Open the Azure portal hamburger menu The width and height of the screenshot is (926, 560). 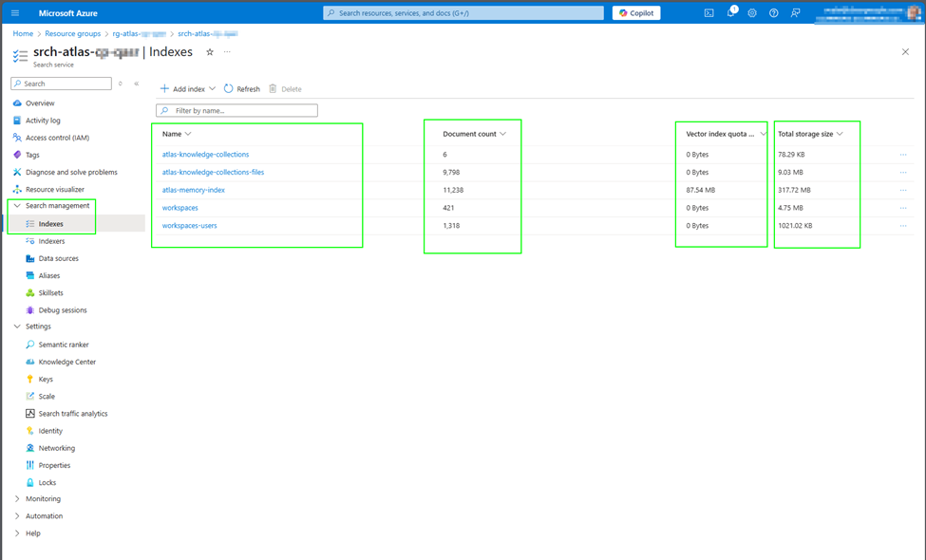15,13
